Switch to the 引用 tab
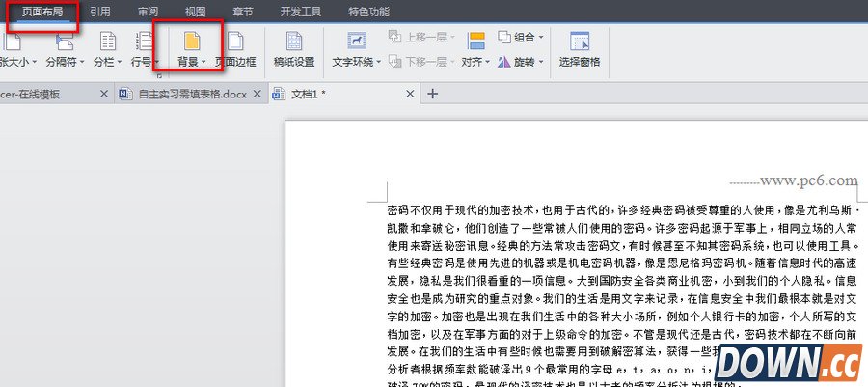This screenshot has height=387, width=868. 99,12
